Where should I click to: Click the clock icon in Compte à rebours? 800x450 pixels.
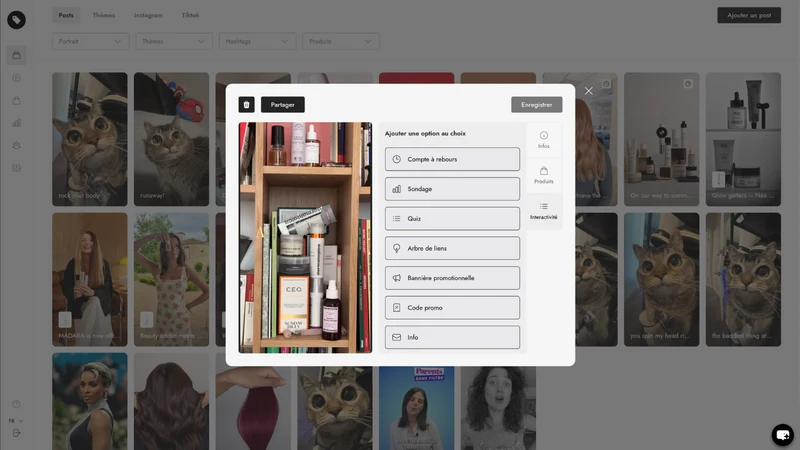tap(396, 159)
